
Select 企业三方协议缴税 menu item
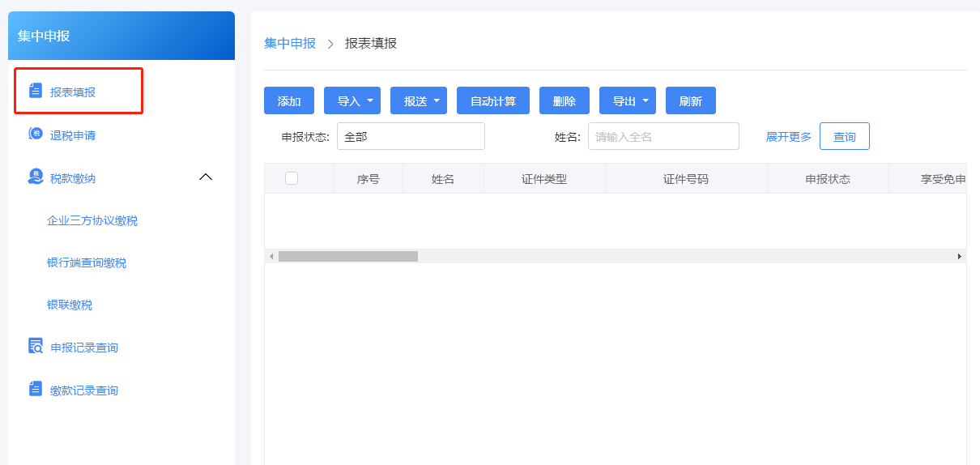(92, 220)
